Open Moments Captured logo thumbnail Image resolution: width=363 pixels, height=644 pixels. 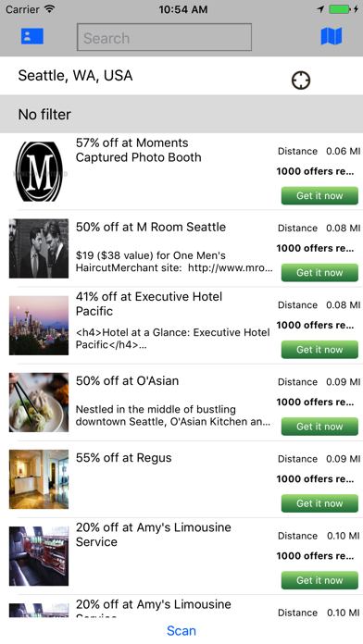pos(39,172)
